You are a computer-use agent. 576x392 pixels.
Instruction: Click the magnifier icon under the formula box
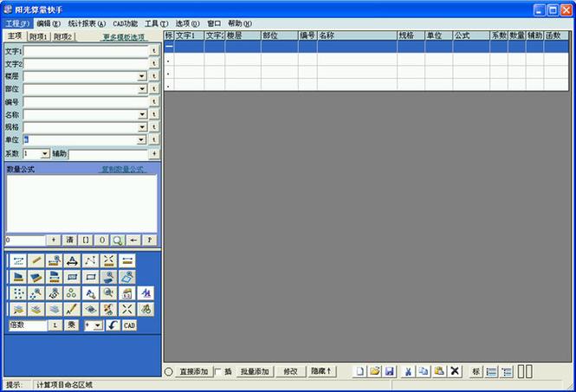[x=117, y=240]
